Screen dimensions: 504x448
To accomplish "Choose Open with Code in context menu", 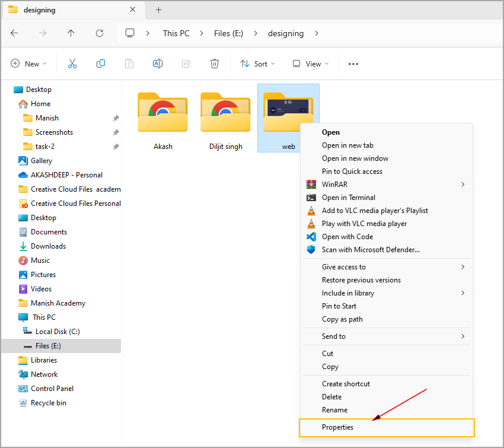I will [347, 237].
